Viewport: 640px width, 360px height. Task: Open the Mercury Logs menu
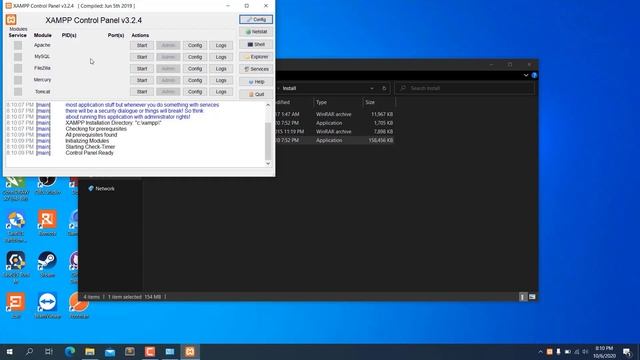(x=221, y=80)
